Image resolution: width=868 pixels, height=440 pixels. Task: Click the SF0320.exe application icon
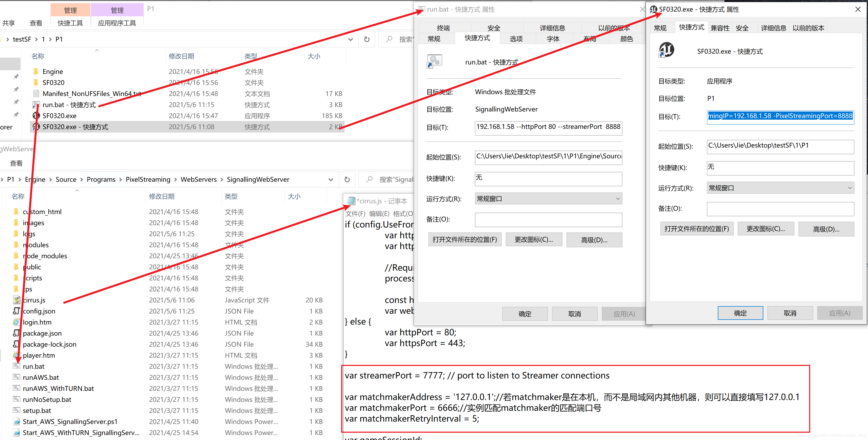pos(36,115)
